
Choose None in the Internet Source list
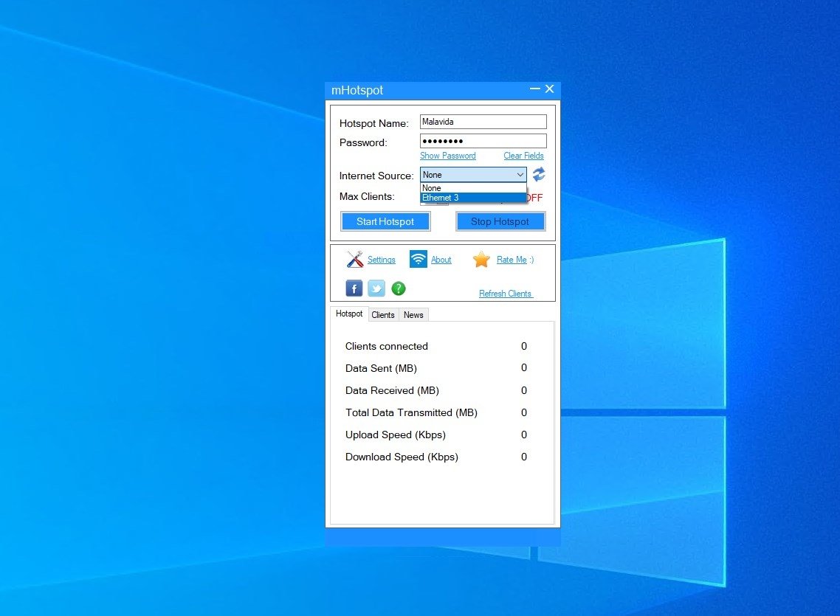pyautogui.click(x=473, y=188)
